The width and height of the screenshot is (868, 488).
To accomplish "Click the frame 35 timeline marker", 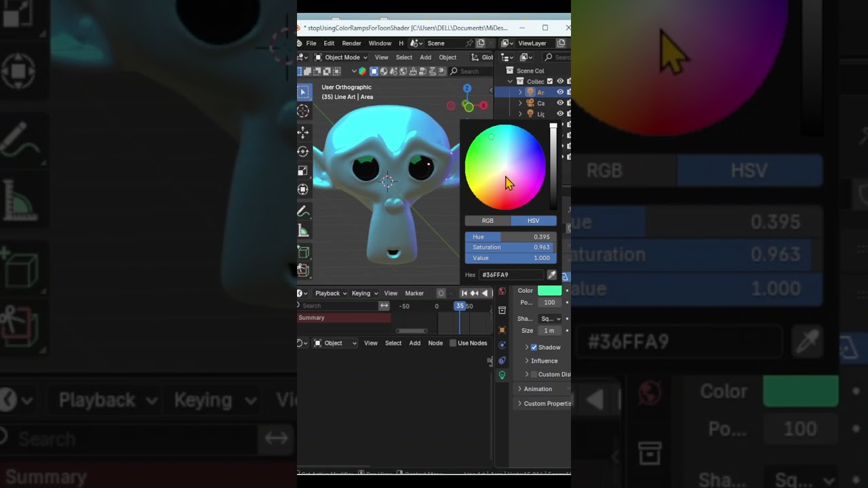I will click(x=460, y=306).
